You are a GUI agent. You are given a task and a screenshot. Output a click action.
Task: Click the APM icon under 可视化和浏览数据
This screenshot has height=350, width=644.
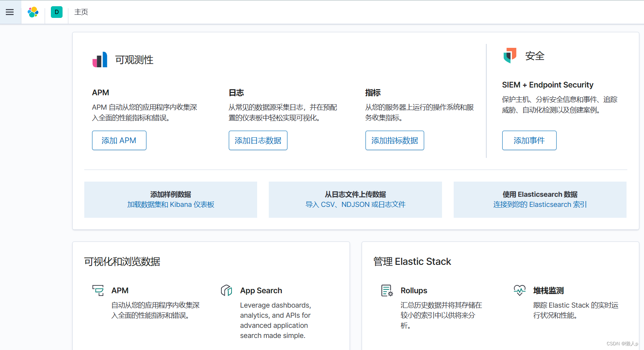(x=98, y=290)
